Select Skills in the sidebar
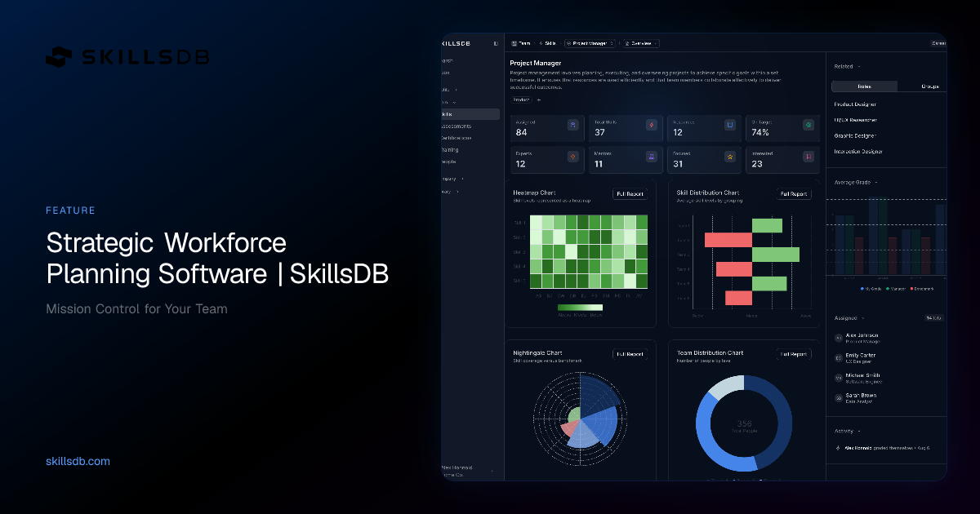Screen dimensions: 980x514 coord(470,114)
